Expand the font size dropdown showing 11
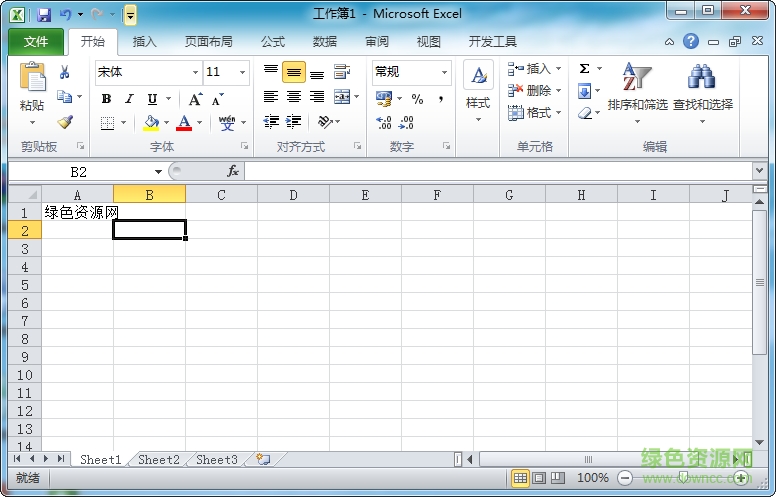 click(x=242, y=72)
